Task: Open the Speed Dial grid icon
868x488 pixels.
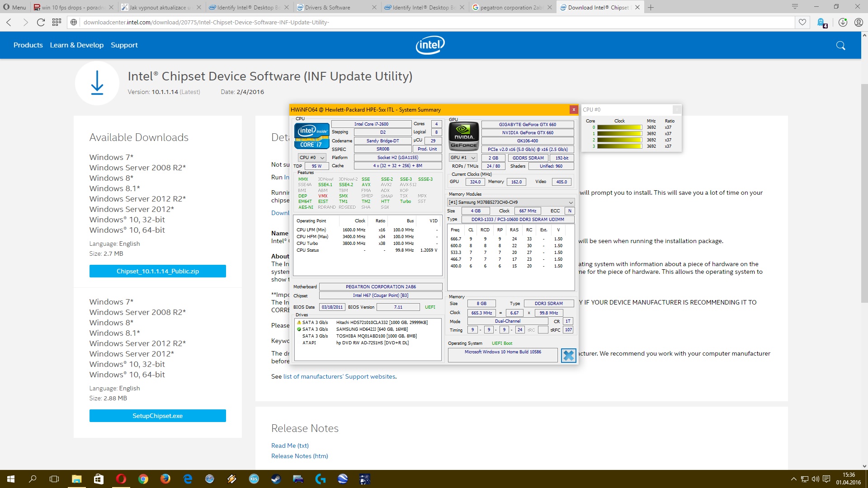Action: [57, 22]
